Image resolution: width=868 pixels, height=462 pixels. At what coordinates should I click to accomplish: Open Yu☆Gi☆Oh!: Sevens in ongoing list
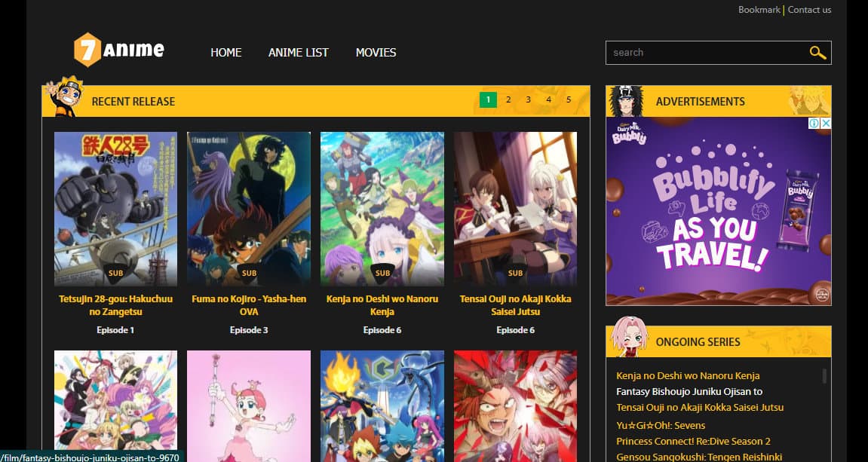[x=661, y=426]
